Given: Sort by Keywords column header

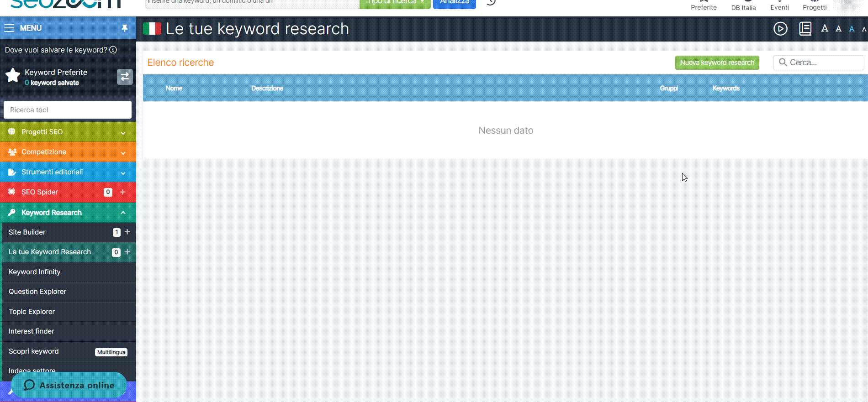Looking at the screenshot, I should [x=726, y=88].
